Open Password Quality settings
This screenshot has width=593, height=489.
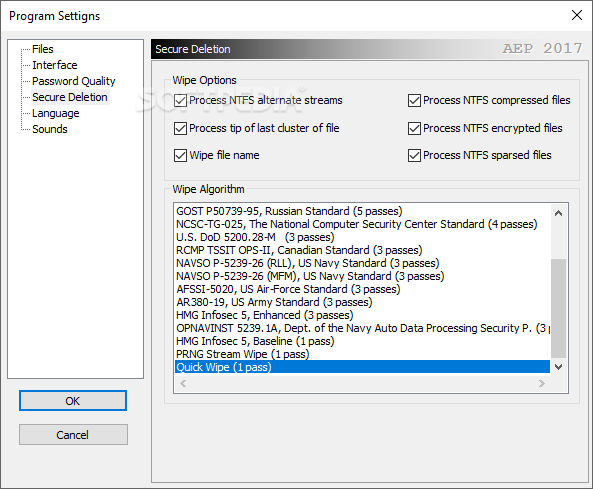click(73, 81)
